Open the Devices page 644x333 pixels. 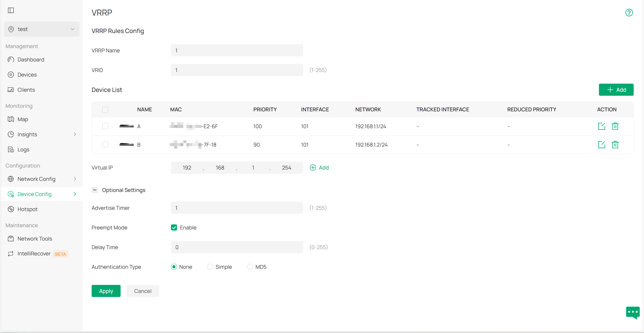[27, 74]
